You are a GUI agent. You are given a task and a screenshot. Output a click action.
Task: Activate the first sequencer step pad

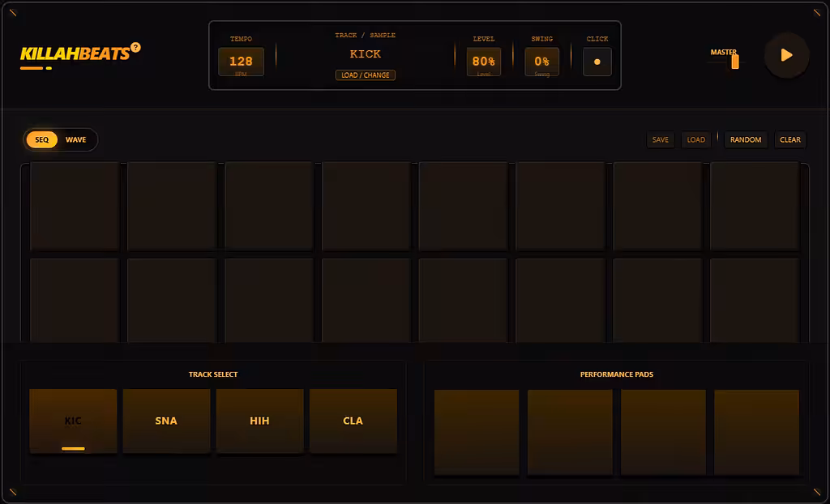coord(75,206)
